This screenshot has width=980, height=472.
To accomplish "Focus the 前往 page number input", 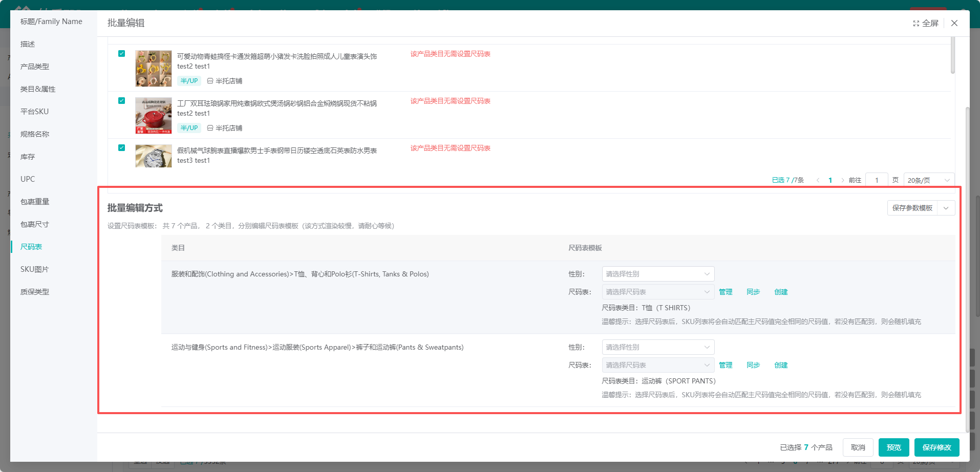I will (877, 180).
